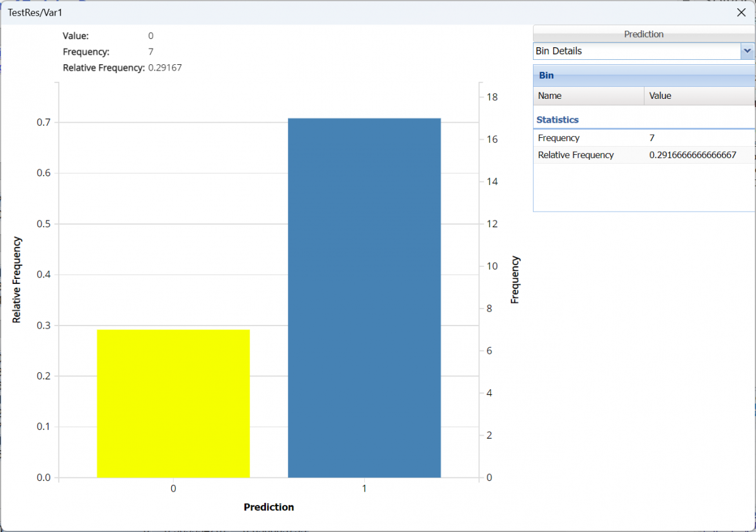Select the Frequency row in Statistics
Viewport: 756px width, 532px height.
[559, 138]
